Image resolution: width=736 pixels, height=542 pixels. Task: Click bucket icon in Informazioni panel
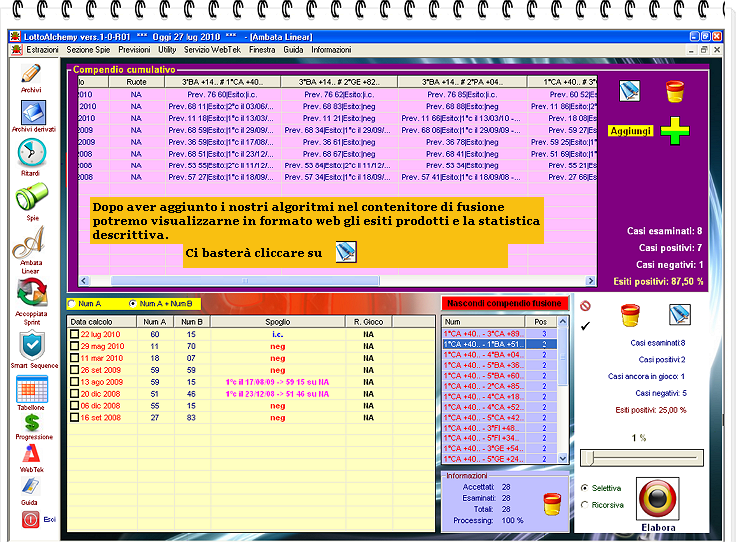coord(552,504)
